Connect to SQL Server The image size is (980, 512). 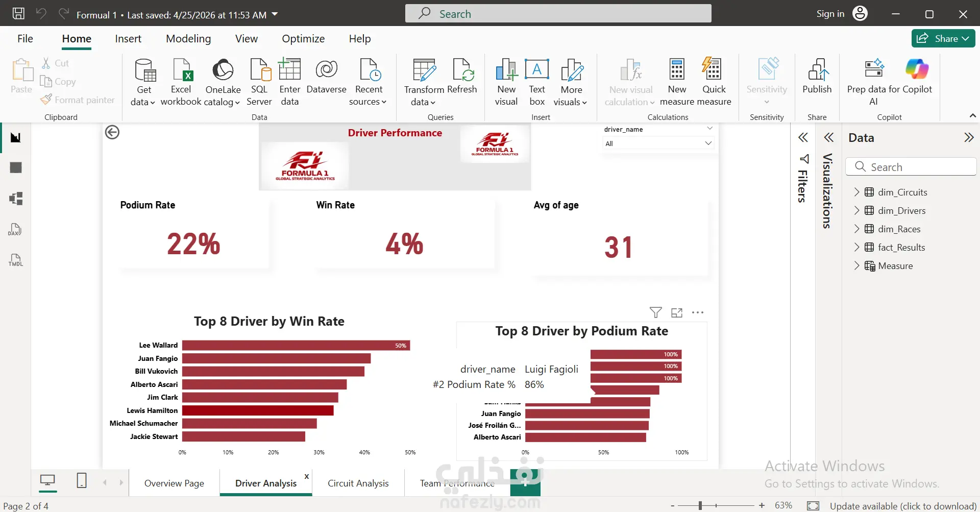(259, 82)
